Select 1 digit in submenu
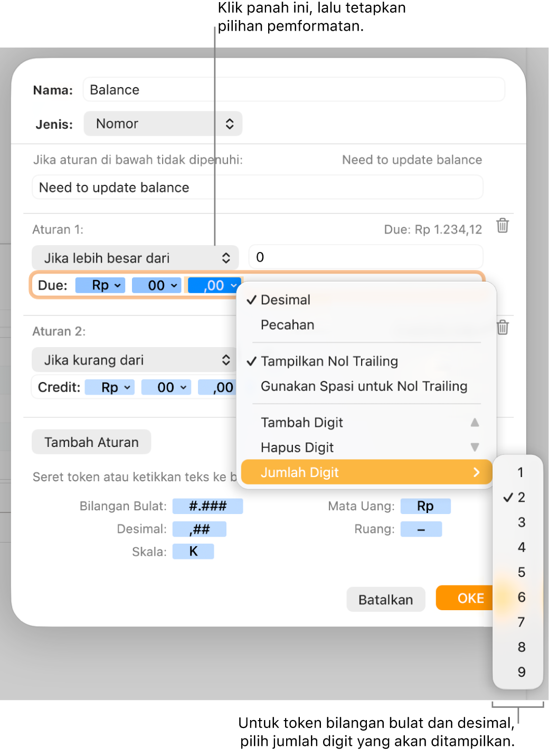The image size is (549, 756). tap(518, 472)
